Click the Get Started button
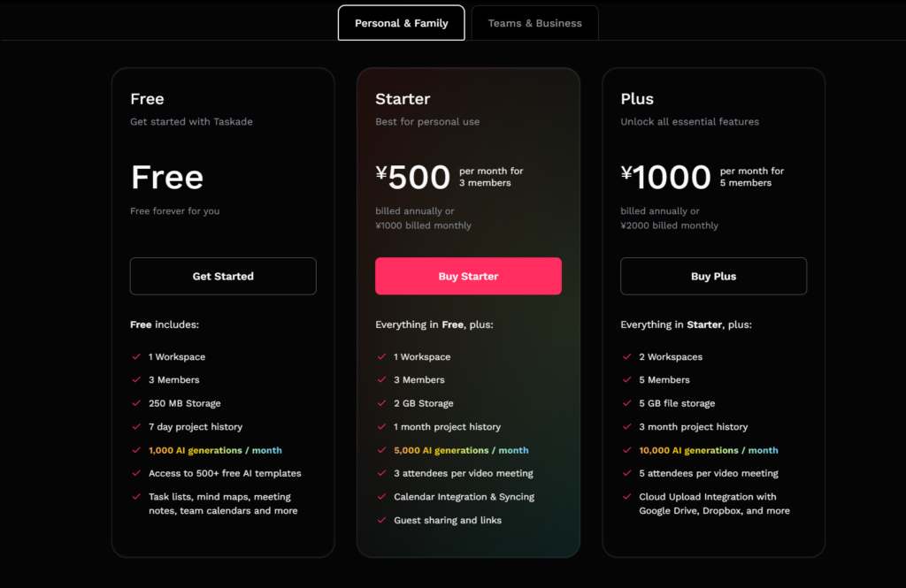906x588 pixels. 223,276
